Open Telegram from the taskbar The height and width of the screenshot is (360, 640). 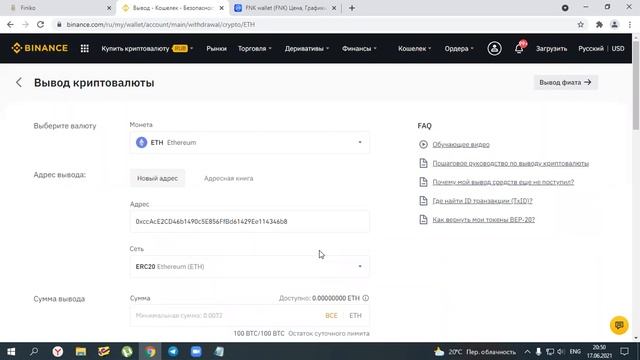pos(173,351)
